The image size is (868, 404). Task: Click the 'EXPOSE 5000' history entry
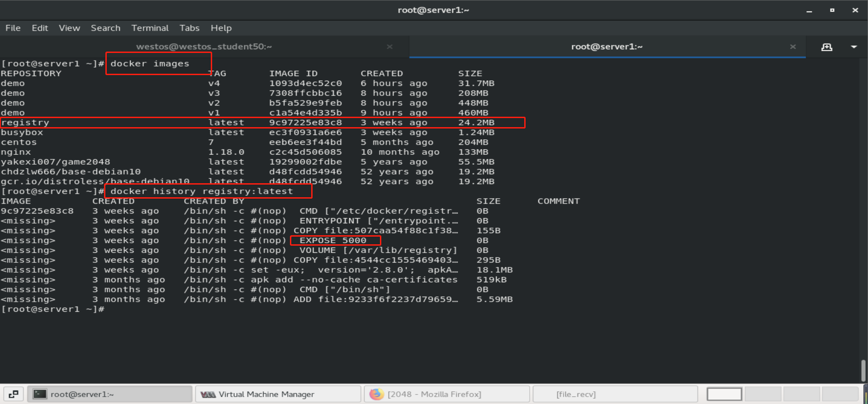pos(333,241)
